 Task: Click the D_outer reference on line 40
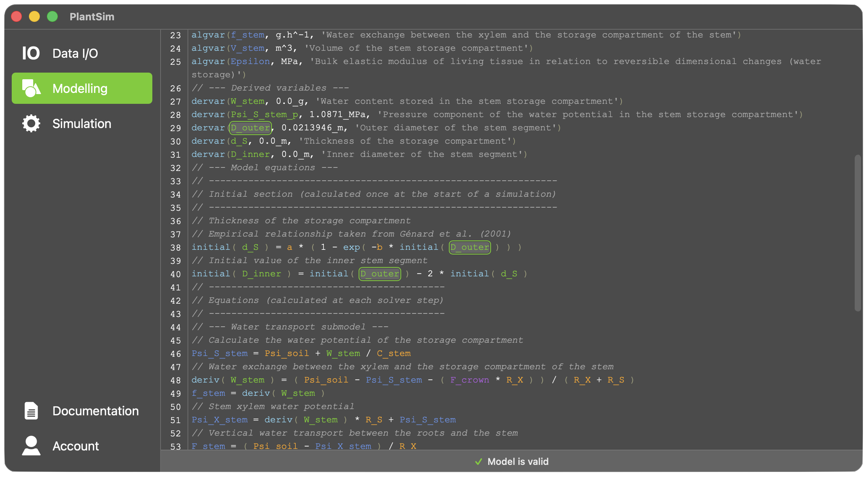[x=379, y=274]
